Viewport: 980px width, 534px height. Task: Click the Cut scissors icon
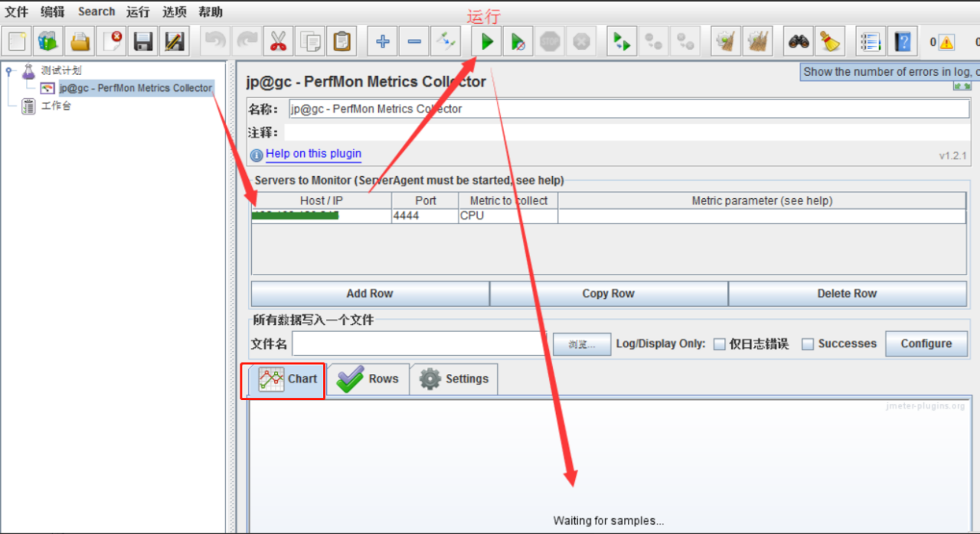pos(279,41)
